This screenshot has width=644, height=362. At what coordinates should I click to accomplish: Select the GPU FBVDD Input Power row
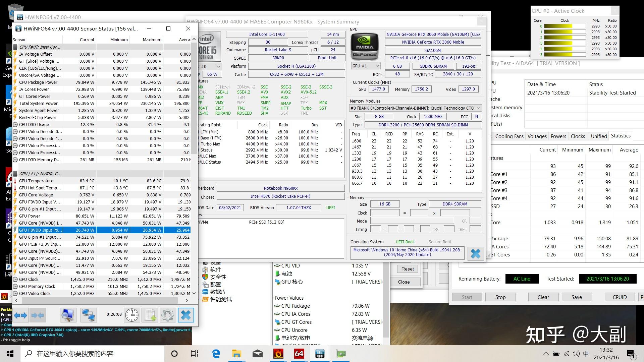[x=102, y=230]
